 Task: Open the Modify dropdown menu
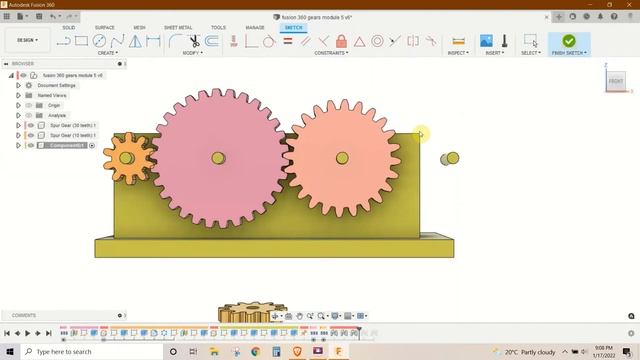(192, 53)
